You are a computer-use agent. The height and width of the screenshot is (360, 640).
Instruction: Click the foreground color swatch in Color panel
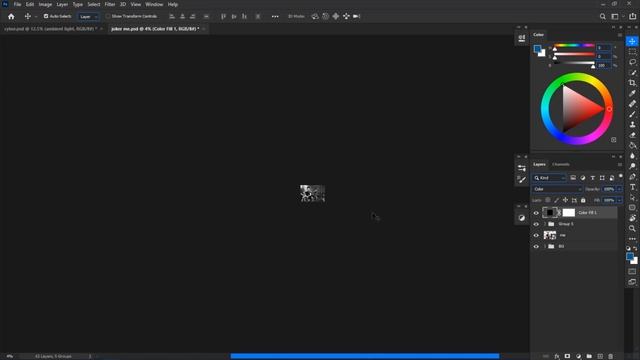537,49
